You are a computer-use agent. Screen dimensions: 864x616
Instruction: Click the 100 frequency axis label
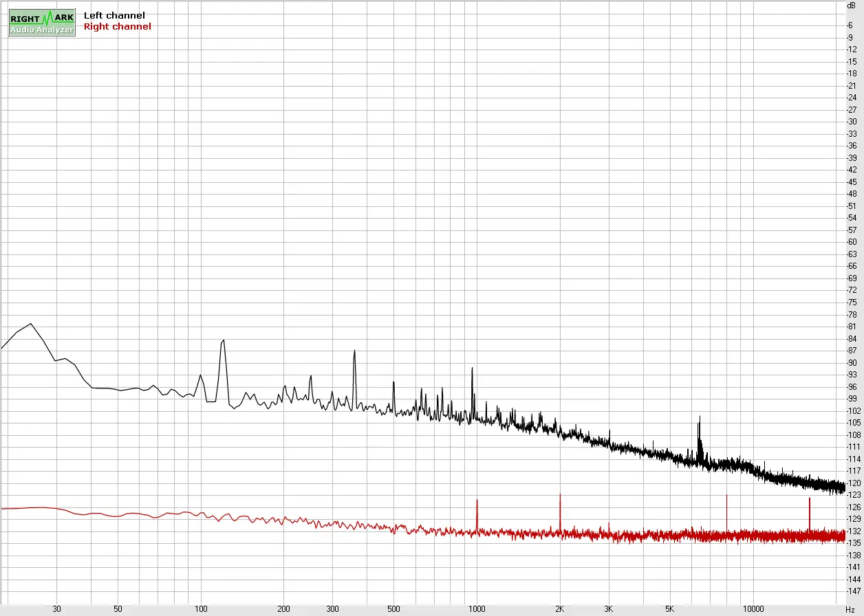coord(201,609)
